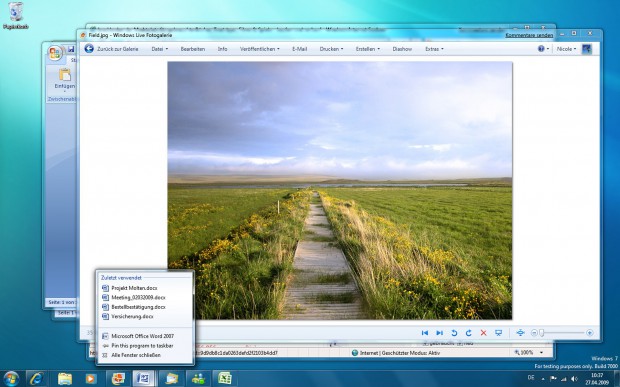Click Bearbeiten in the Fotogalerie toolbar
620x387 pixels.
click(193, 49)
